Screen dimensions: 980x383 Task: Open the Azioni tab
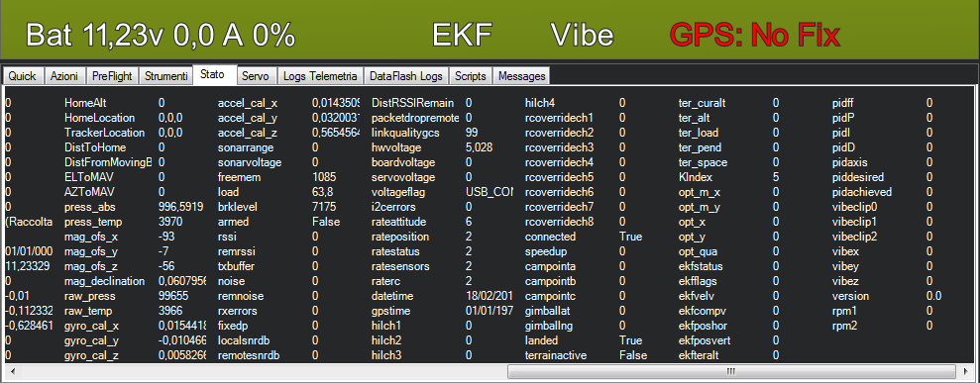click(x=64, y=76)
